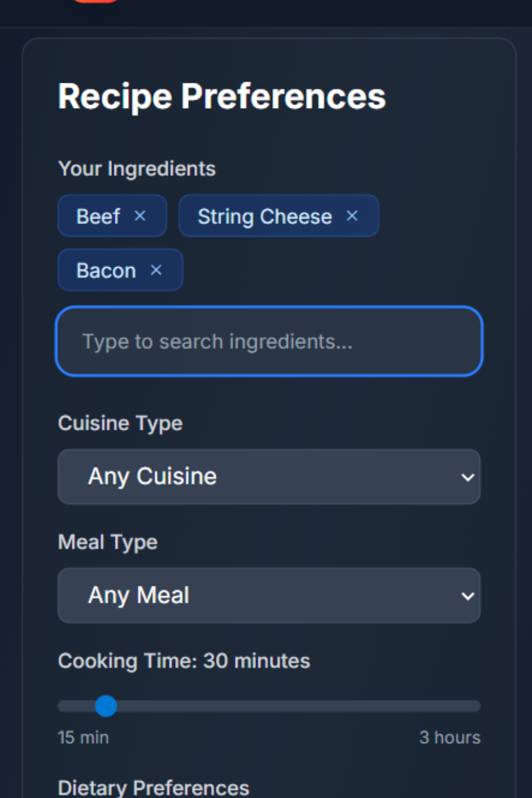Click the Cooking Time slider handle
Viewport: 532px width, 798px height.
106,706
